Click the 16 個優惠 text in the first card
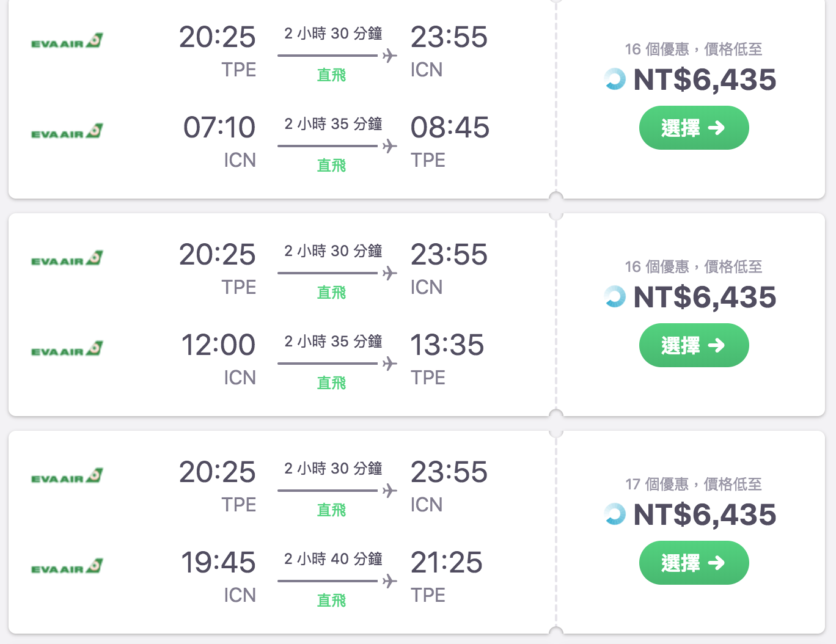836x644 pixels. coord(657,49)
